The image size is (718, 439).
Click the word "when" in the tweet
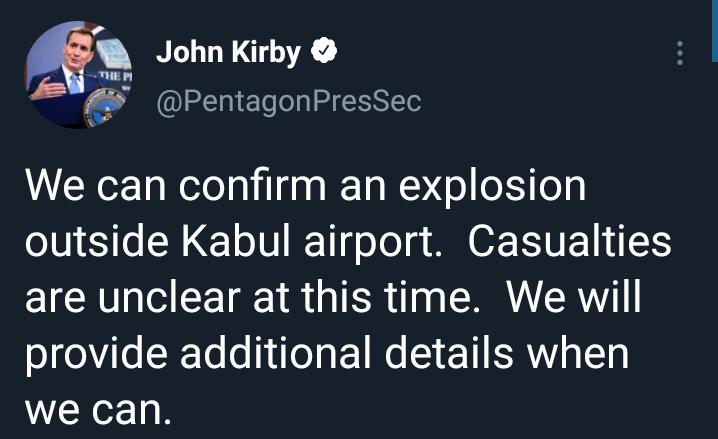tap(584, 355)
